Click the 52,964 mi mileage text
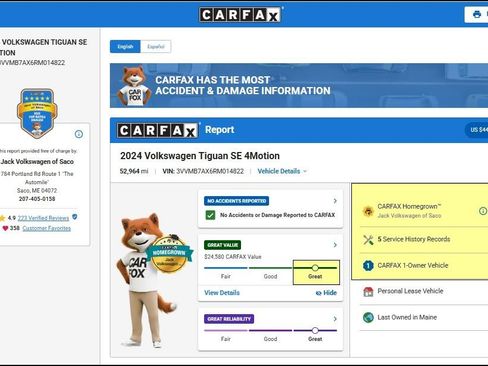The height and width of the screenshot is (366, 488). coord(134,171)
